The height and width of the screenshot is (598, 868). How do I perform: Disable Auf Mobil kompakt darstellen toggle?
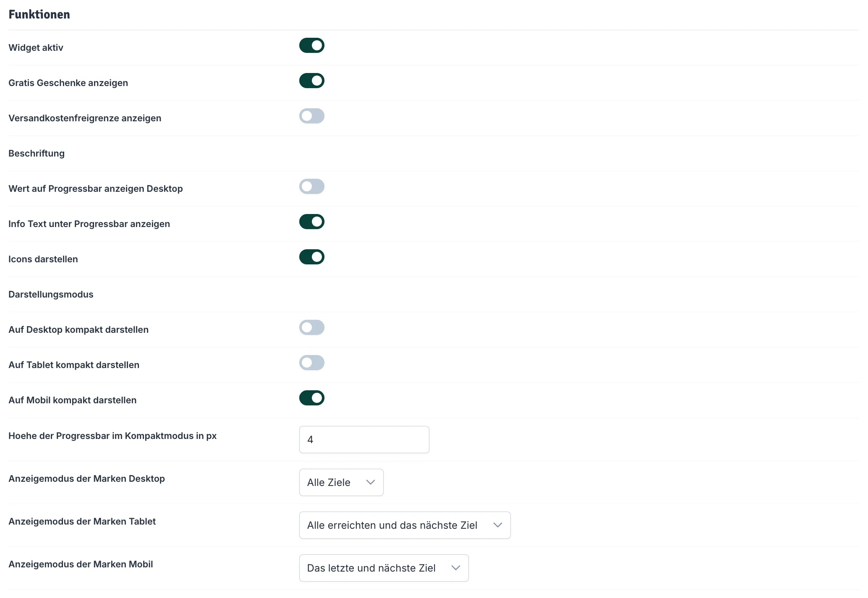[311, 398]
